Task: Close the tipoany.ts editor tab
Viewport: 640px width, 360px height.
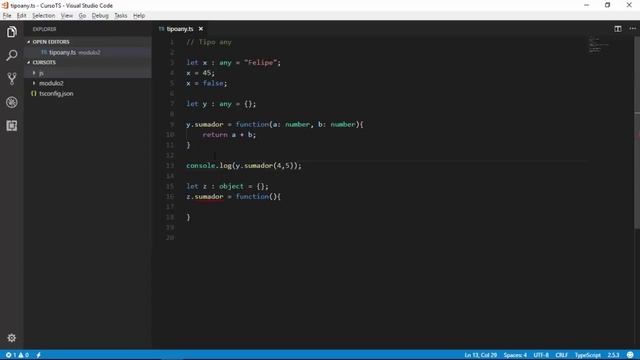Action: coord(201,29)
